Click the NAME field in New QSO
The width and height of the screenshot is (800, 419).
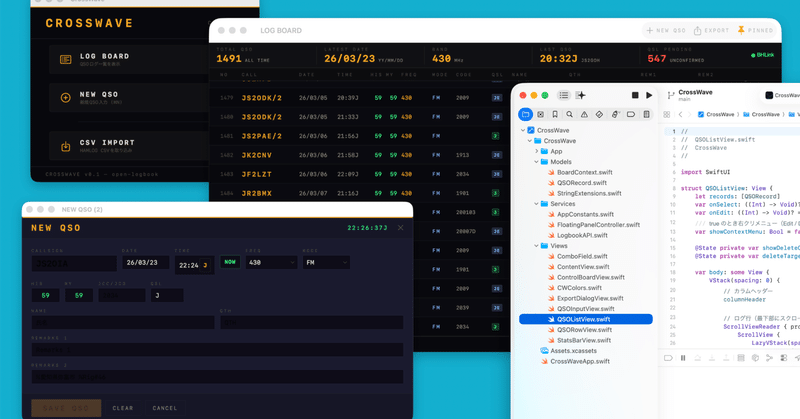click(123, 323)
